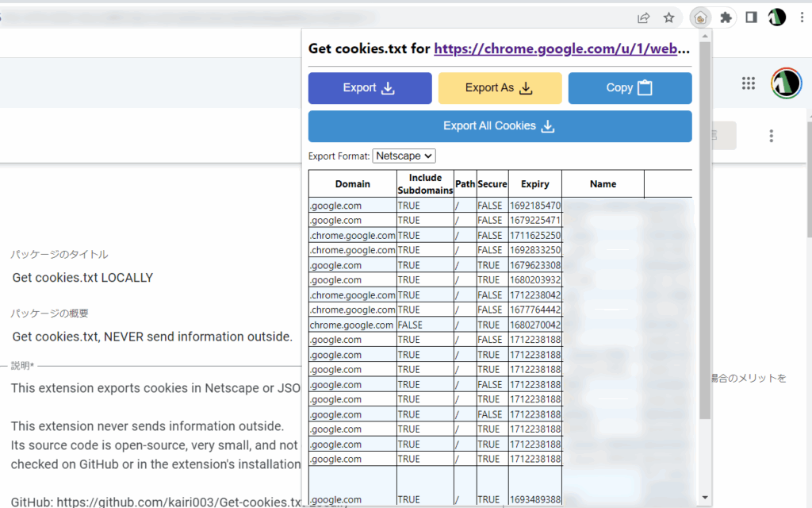Bookmark this page with the star icon

pos(668,17)
